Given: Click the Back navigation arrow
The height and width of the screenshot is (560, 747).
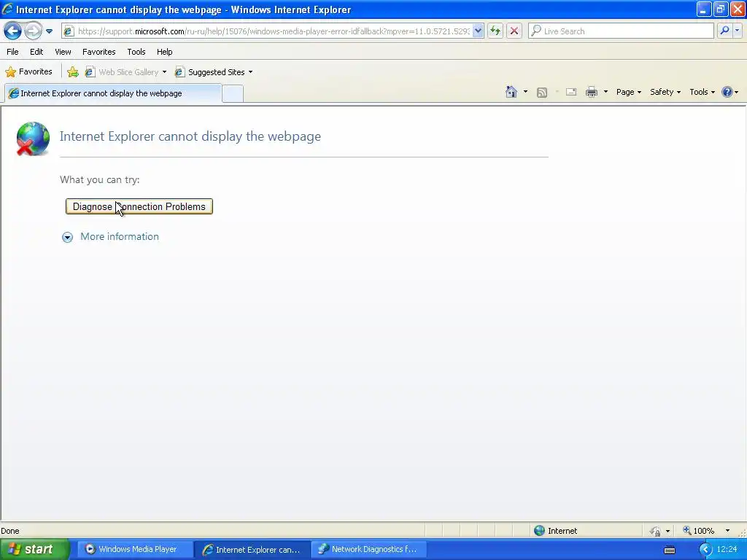Looking at the screenshot, I should (12, 31).
